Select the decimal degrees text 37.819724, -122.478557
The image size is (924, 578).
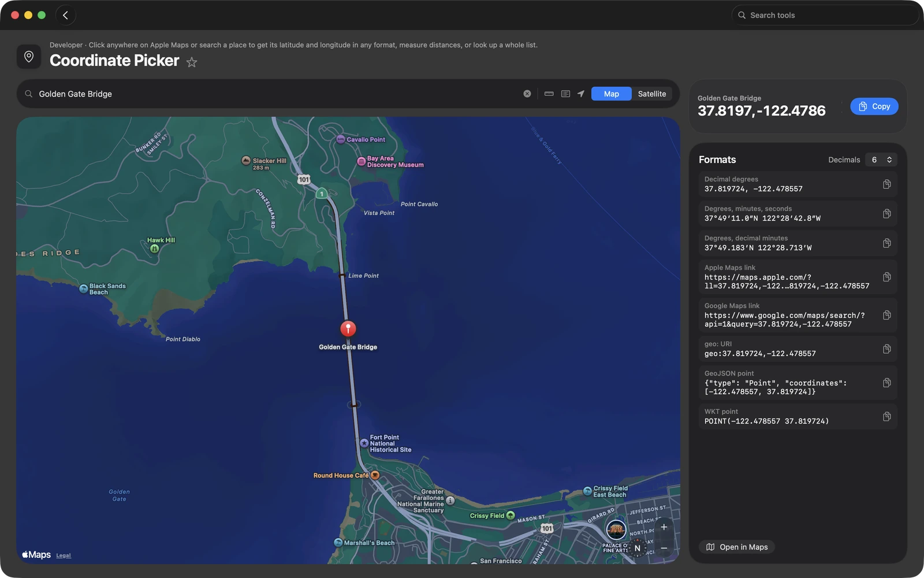pyautogui.click(x=753, y=189)
